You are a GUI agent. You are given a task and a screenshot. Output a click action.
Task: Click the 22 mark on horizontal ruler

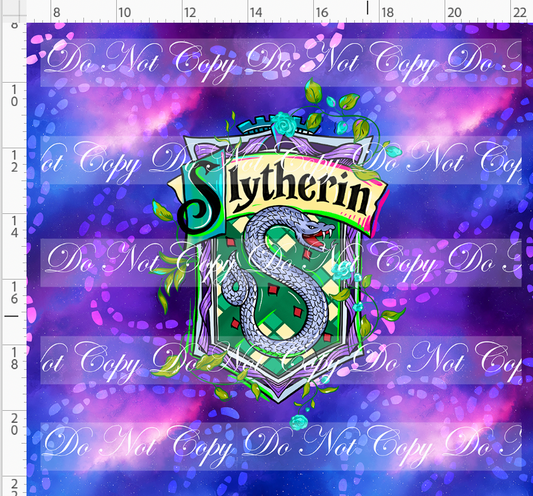coord(520,13)
